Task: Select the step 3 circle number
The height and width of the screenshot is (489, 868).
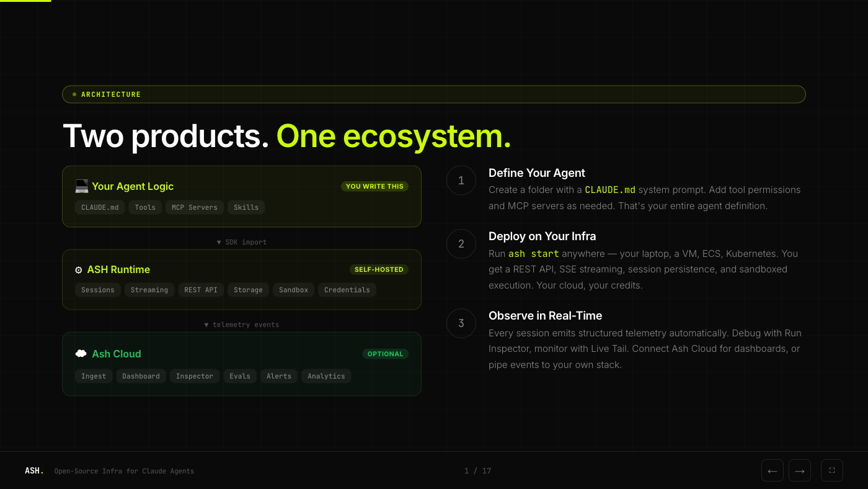Action: point(461,323)
